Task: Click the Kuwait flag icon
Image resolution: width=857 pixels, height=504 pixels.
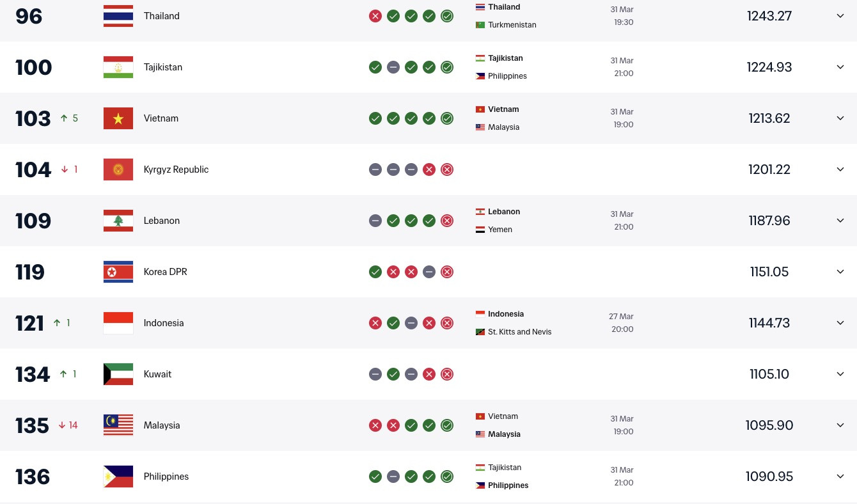Action: (118, 374)
